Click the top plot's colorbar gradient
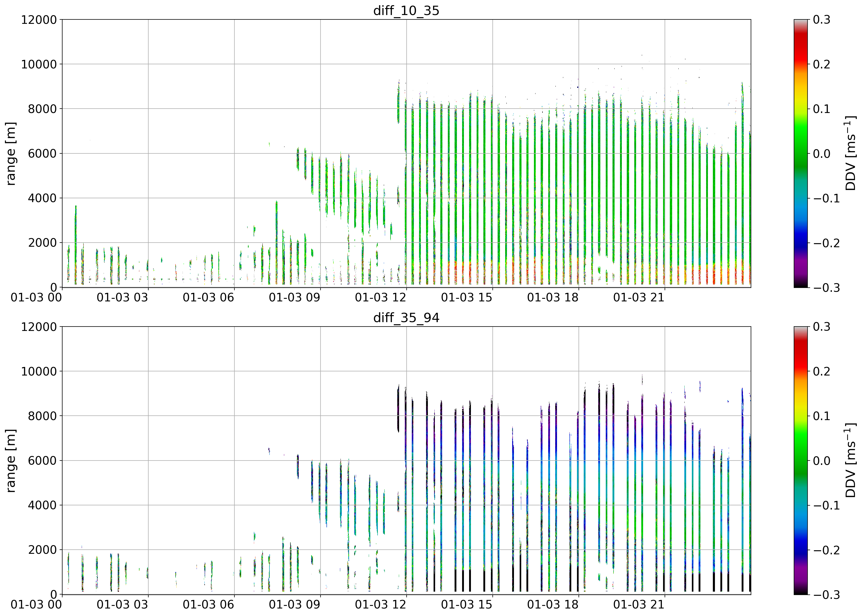Image resolution: width=863 pixels, height=616 pixels. 801,154
